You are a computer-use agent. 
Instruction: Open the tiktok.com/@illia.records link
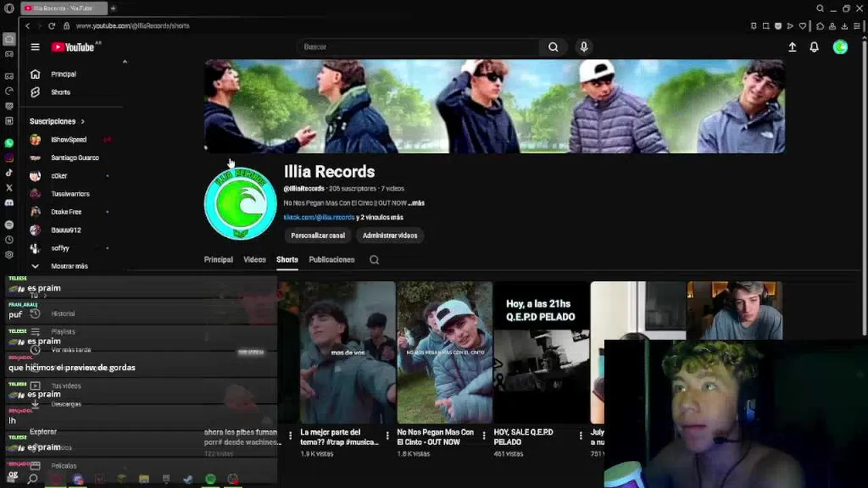[x=319, y=218]
